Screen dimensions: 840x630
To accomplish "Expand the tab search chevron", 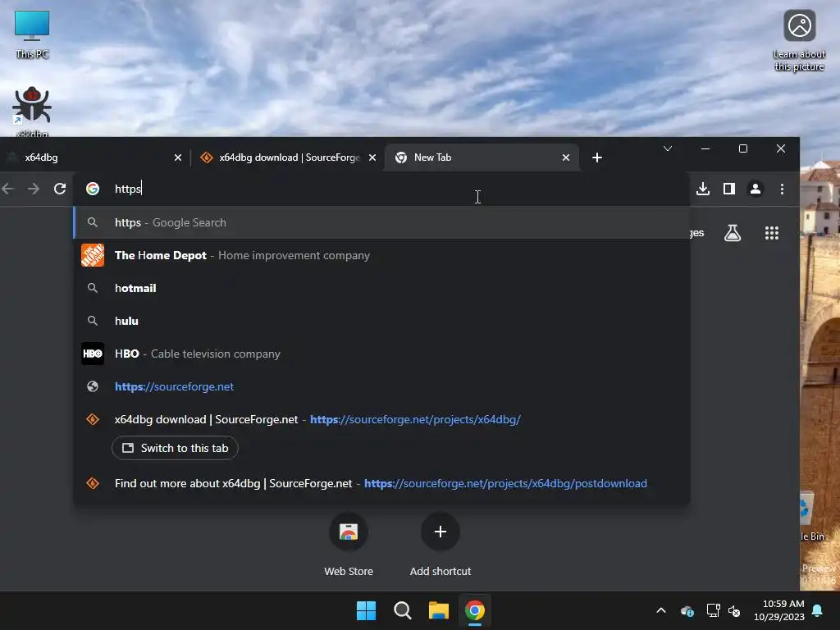I will (668, 148).
